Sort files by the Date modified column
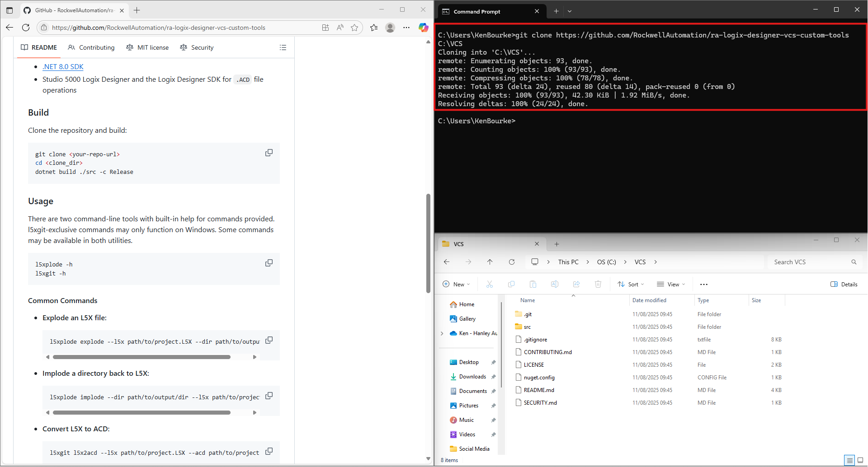 click(x=649, y=300)
